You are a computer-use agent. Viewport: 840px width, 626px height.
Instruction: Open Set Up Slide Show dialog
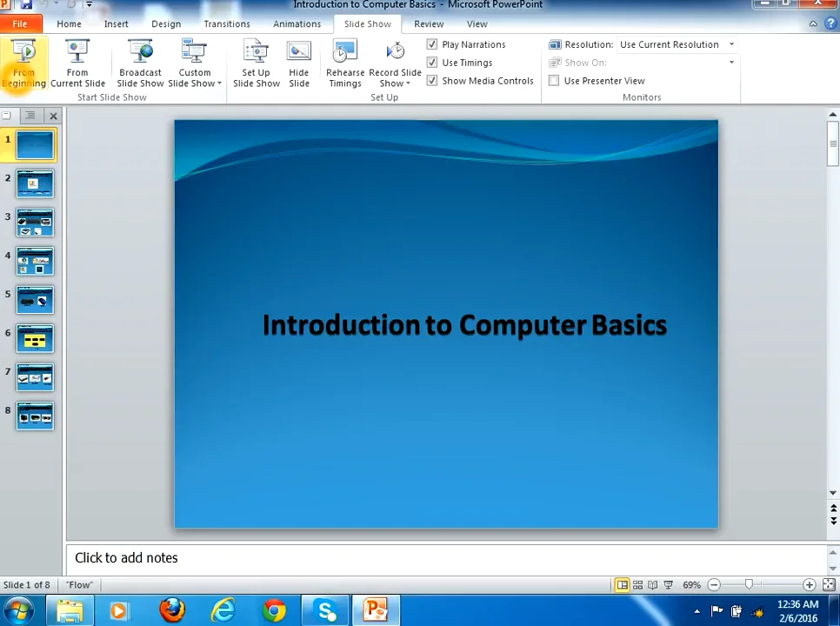click(x=256, y=63)
